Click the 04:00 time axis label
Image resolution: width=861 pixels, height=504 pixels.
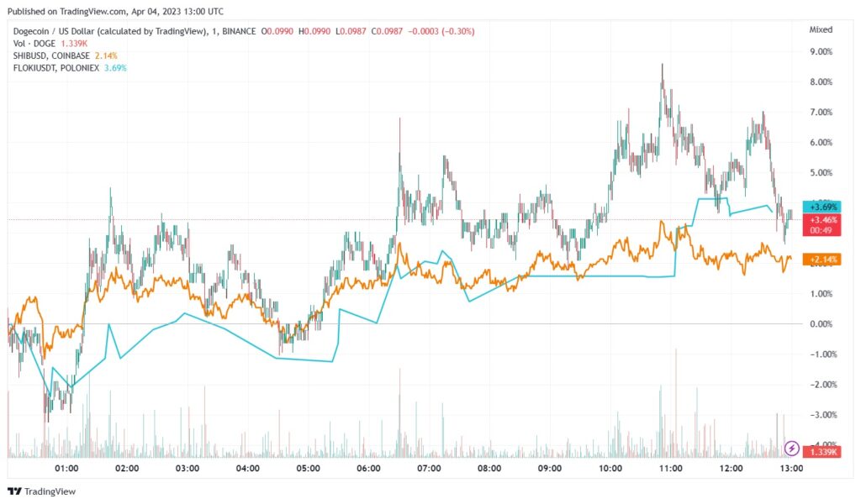(248, 469)
